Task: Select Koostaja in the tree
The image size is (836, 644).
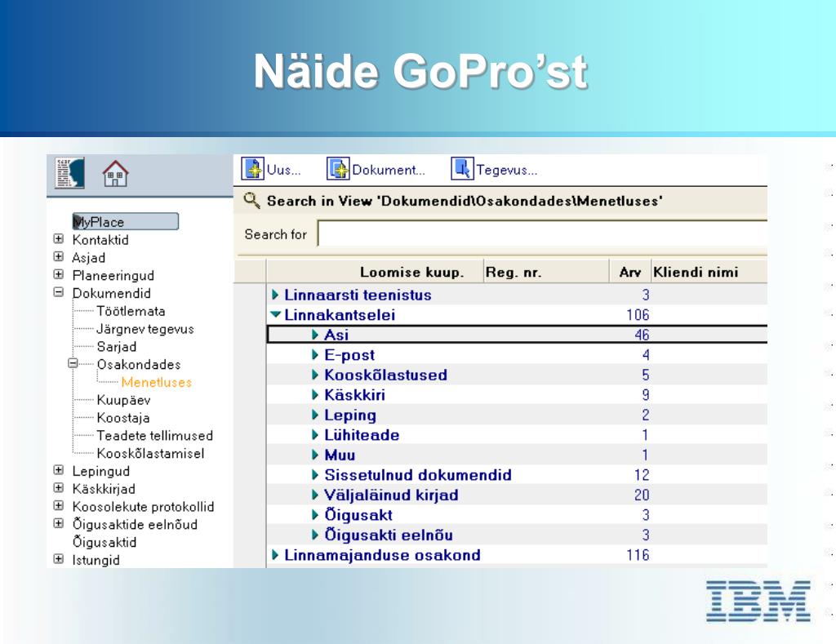Action: [122, 418]
